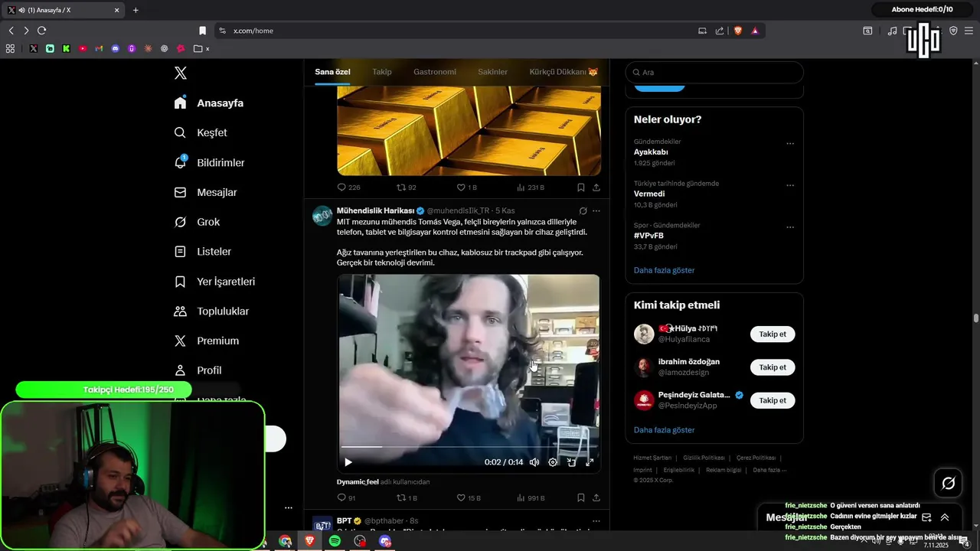View analytics of the 991 B views post
The image size is (980, 551).
tap(531, 498)
